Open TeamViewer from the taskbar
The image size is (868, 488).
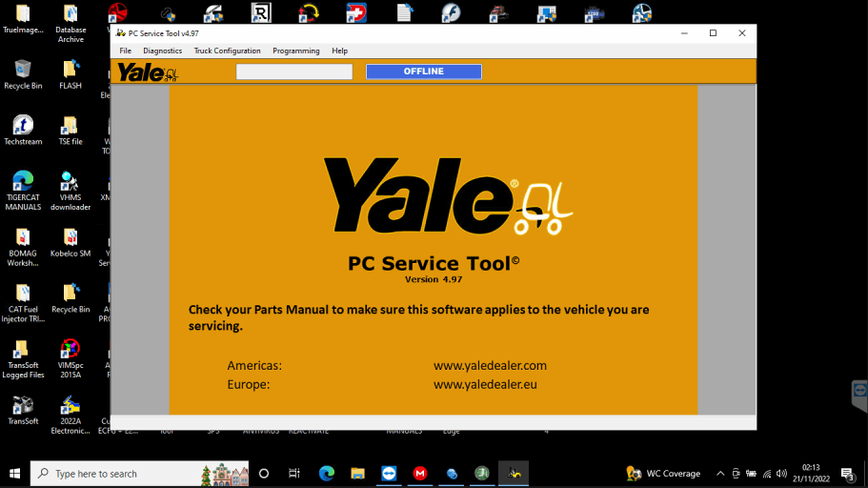coord(389,474)
